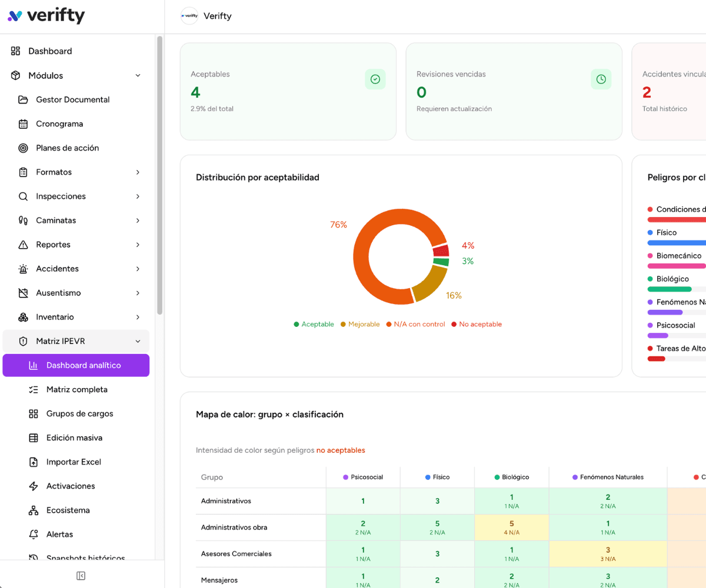Expand the Reportes submenu chevron
This screenshot has width=706, height=588.
click(138, 244)
